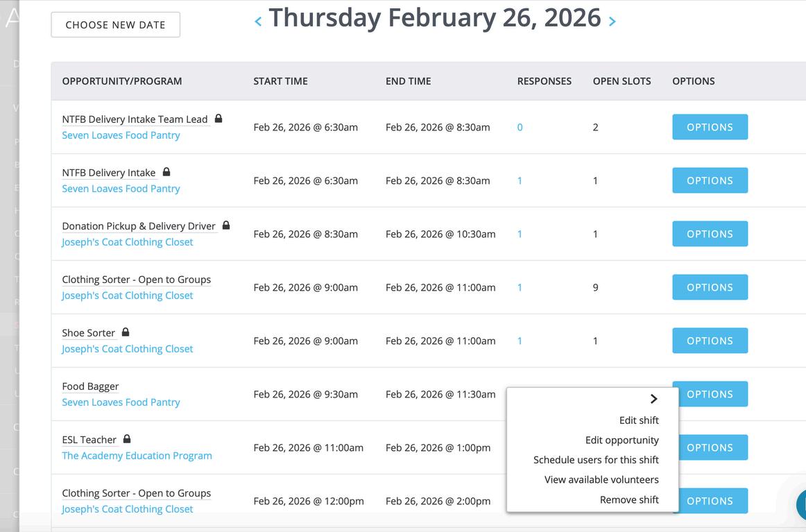This screenshot has height=532, width=806.
Task: Click lock icon beside NTFB Delivery Intake Team Lead
Action: click(218, 119)
